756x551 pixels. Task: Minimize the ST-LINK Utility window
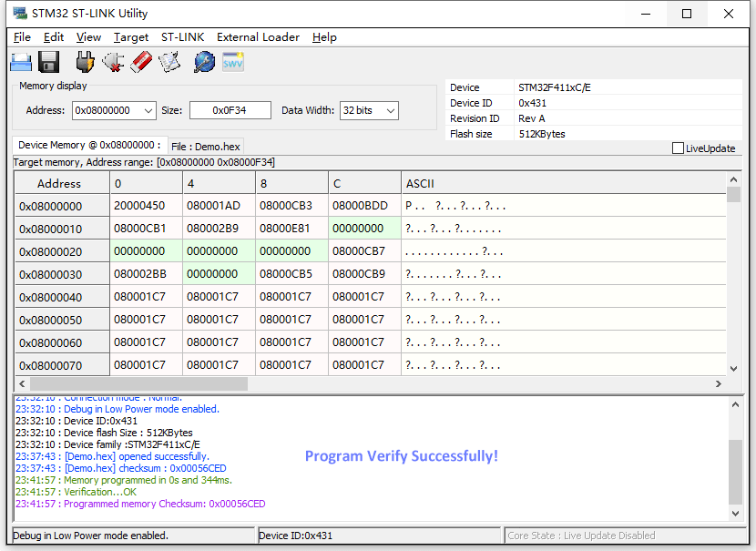click(646, 14)
